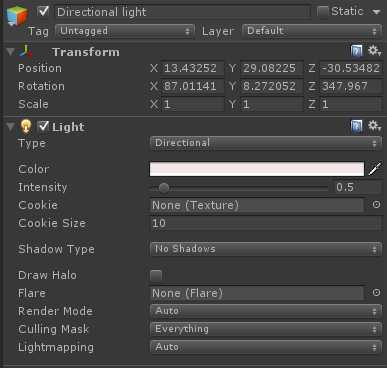
Task: Click the Position label
Action: point(40,68)
